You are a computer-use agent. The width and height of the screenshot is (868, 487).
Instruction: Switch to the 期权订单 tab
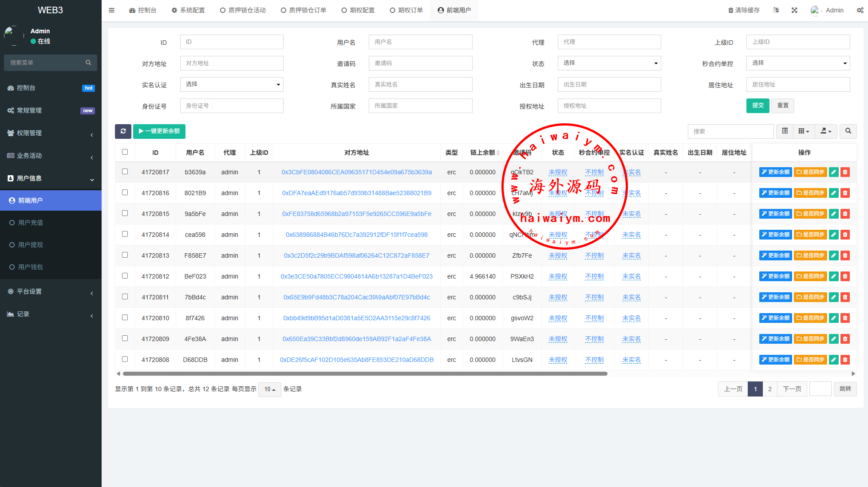point(406,10)
